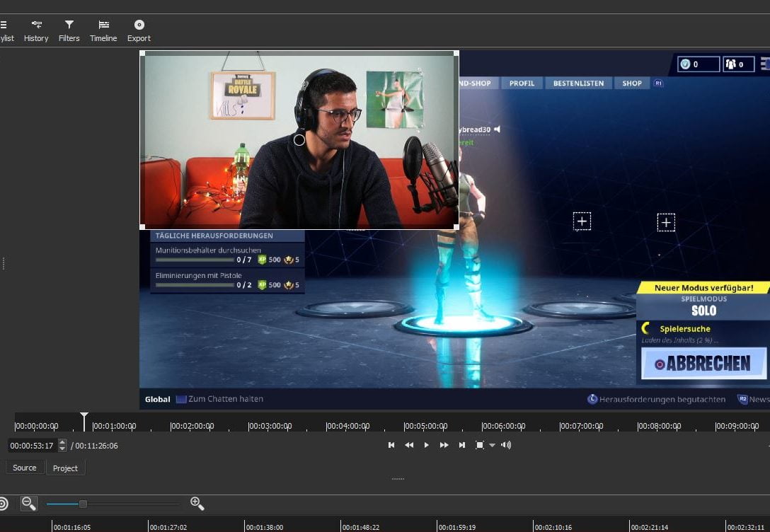Seek to 00:04:00:00 on the player ruler
770x532 pixels.
[347, 426]
